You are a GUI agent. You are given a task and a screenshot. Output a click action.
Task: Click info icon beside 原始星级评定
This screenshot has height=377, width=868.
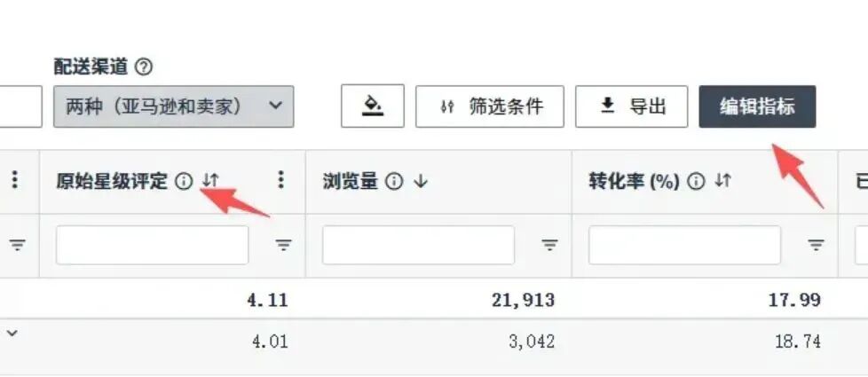pyautogui.click(x=183, y=181)
